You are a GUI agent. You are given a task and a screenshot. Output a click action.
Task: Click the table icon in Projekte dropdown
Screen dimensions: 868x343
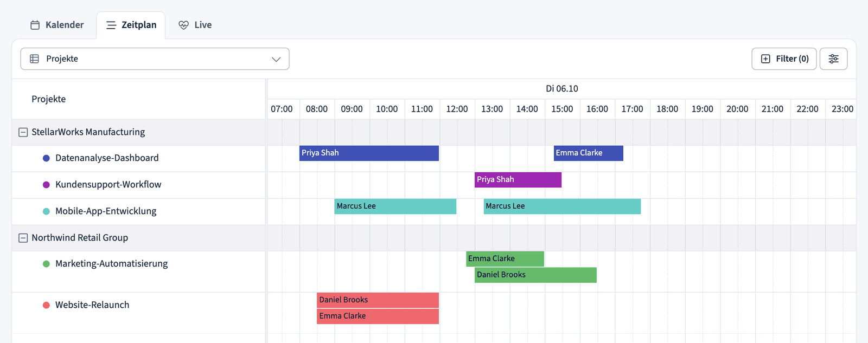tap(34, 59)
